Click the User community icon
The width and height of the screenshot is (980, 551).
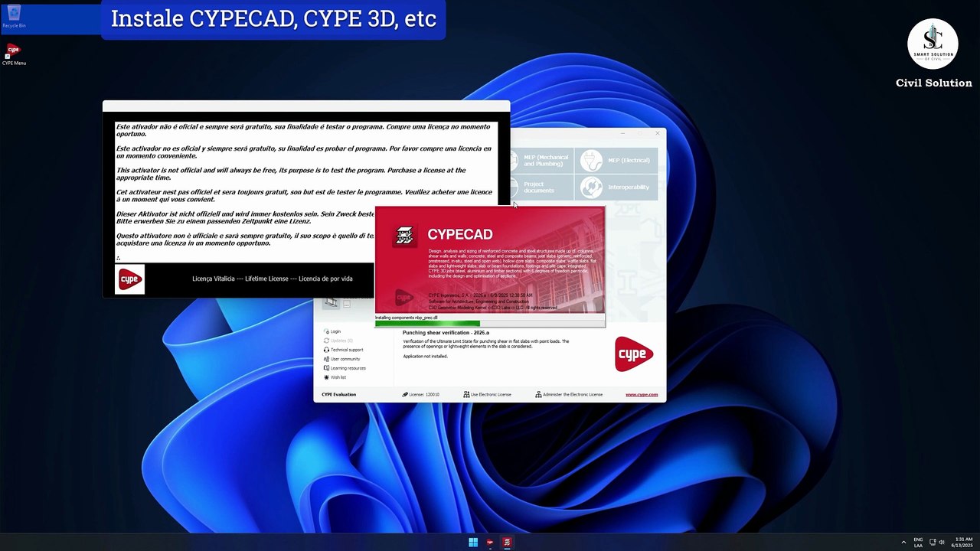[326, 359]
